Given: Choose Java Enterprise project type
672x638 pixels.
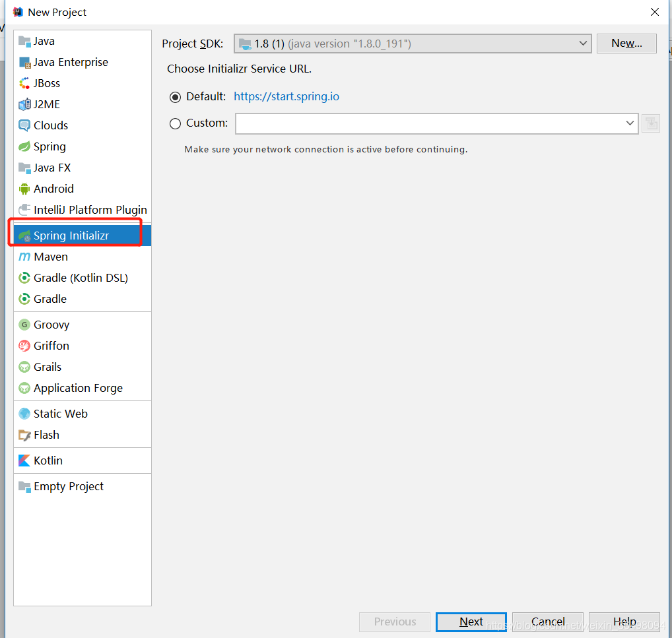Looking at the screenshot, I should point(83,63).
